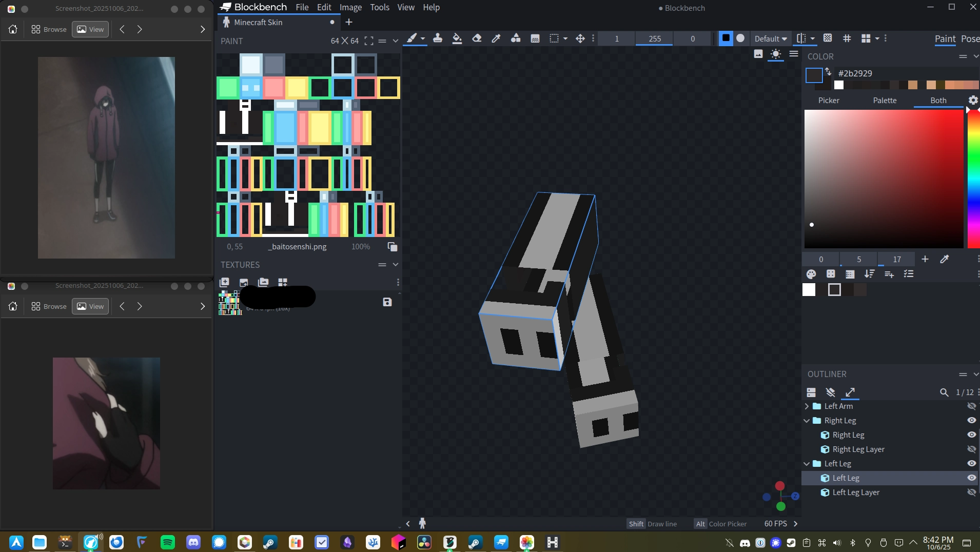Show the Left Arm group
Image resolution: width=980 pixels, height=552 pixels.
coord(971,406)
